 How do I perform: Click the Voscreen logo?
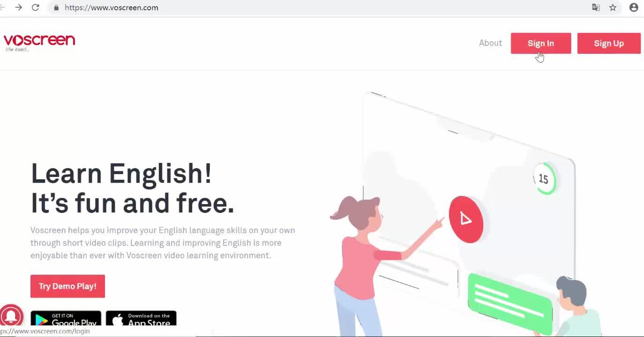pos(39,42)
